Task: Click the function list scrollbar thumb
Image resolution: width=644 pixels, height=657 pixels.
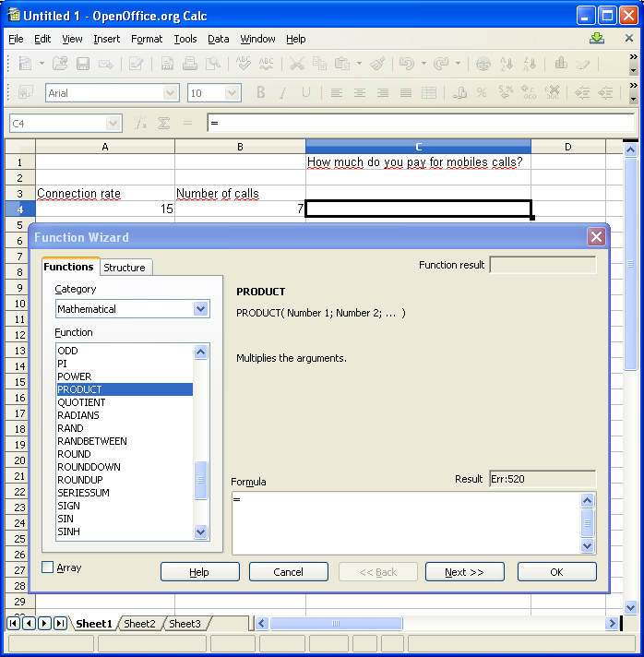Action: (x=201, y=479)
